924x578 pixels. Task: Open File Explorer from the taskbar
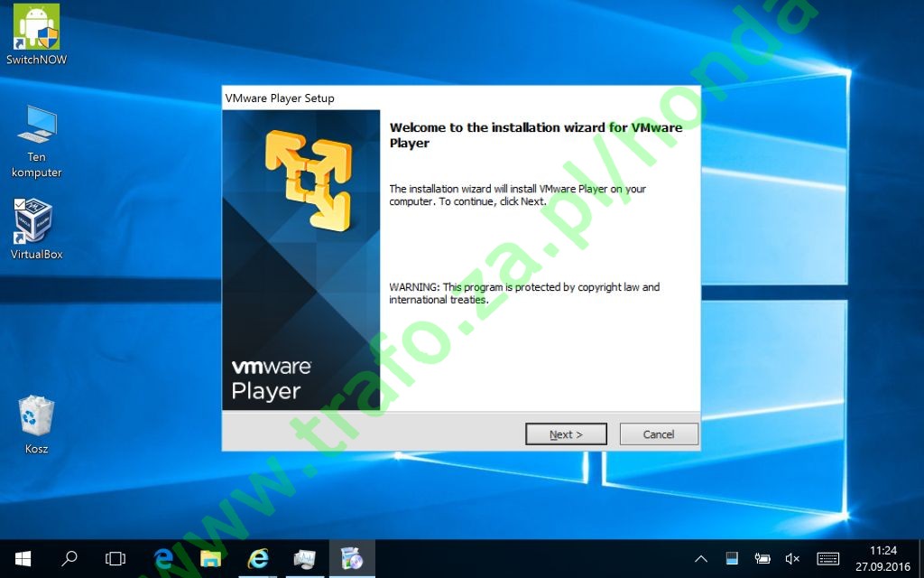pyautogui.click(x=210, y=558)
